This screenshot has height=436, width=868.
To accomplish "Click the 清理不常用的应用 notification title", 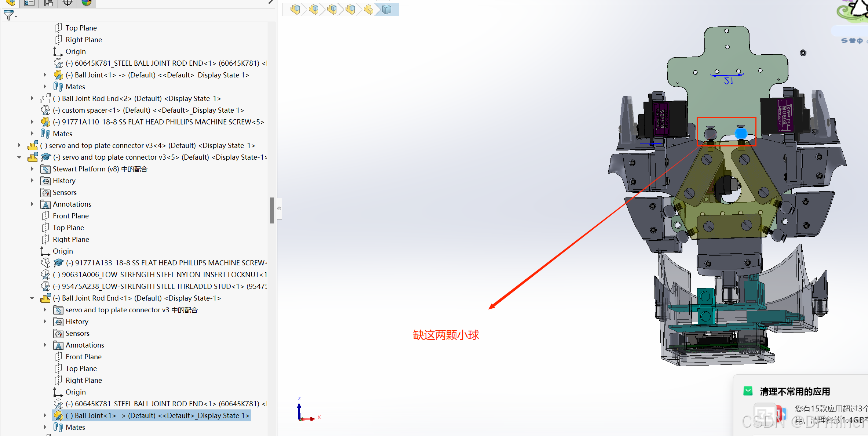I will 795,392.
